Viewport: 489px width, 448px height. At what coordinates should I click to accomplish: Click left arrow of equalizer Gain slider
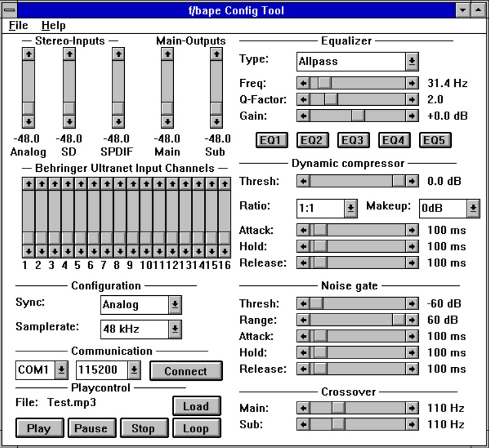click(303, 116)
